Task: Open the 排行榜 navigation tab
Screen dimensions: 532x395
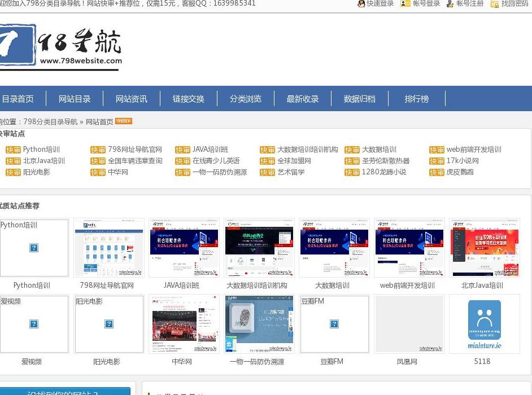Action: pos(417,99)
